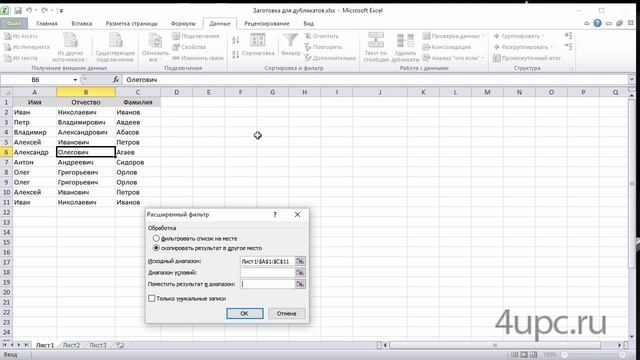Viewport: 640px width, 360px height.
Task: Open Customize Quick Access Toolbar dropdown
Action: [61, 11]
